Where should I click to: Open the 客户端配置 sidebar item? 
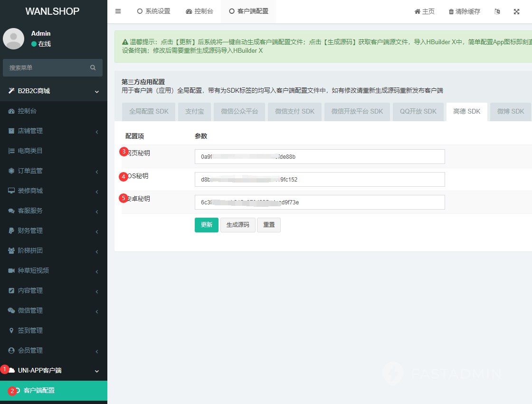[54, 390]
